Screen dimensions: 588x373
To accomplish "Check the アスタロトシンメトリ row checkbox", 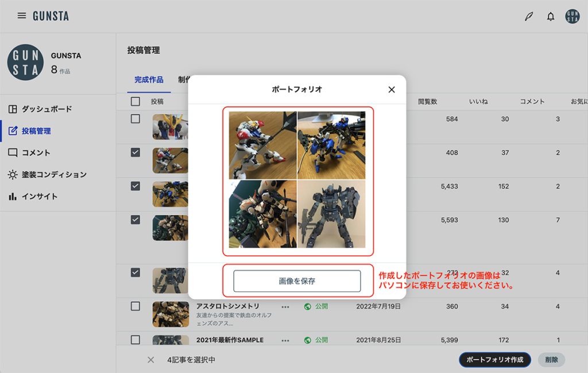I will (x=136, y=306).
